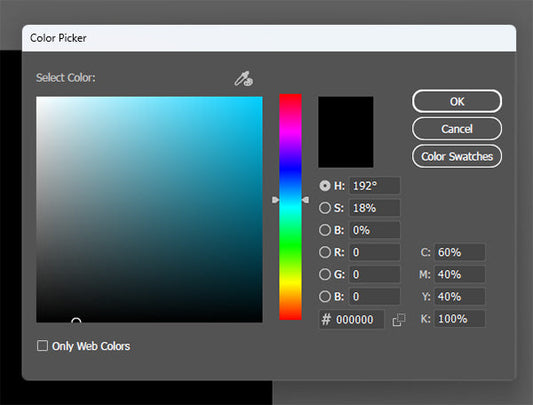Select the brightness B radio button

(x=325, y=230)
